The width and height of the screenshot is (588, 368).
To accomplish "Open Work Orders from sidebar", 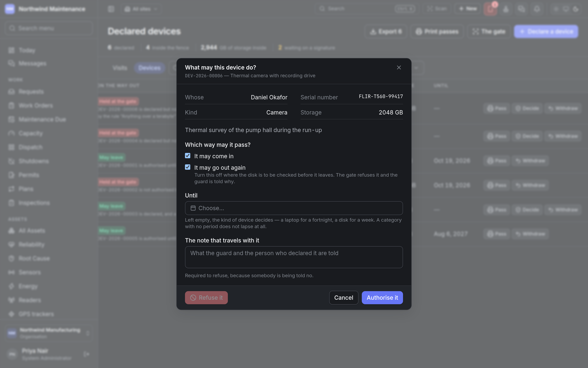I will 49,105.
